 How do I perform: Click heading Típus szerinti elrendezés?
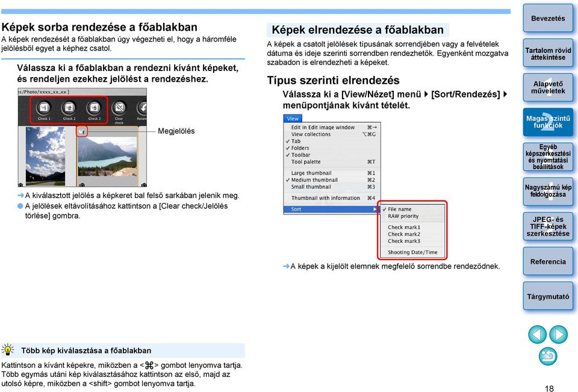tap(333, 81)
